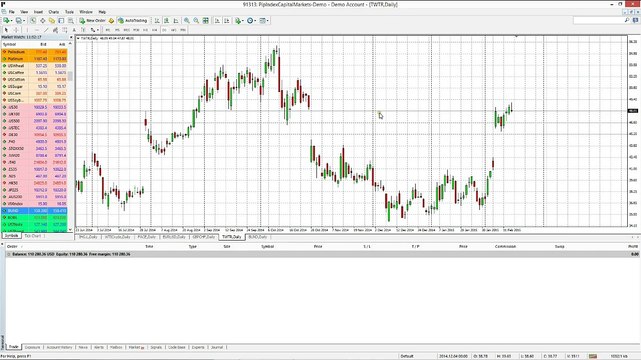641x360 pixels.
Task: Switch to Tick Chart tab
Action: point(32,236)
